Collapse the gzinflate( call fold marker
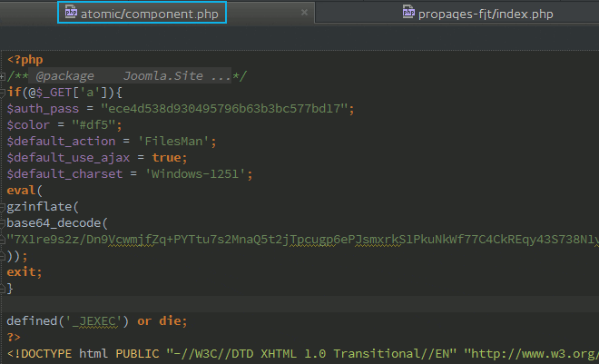The width and height of the screenshot is (599, 364). click(3, 207)
